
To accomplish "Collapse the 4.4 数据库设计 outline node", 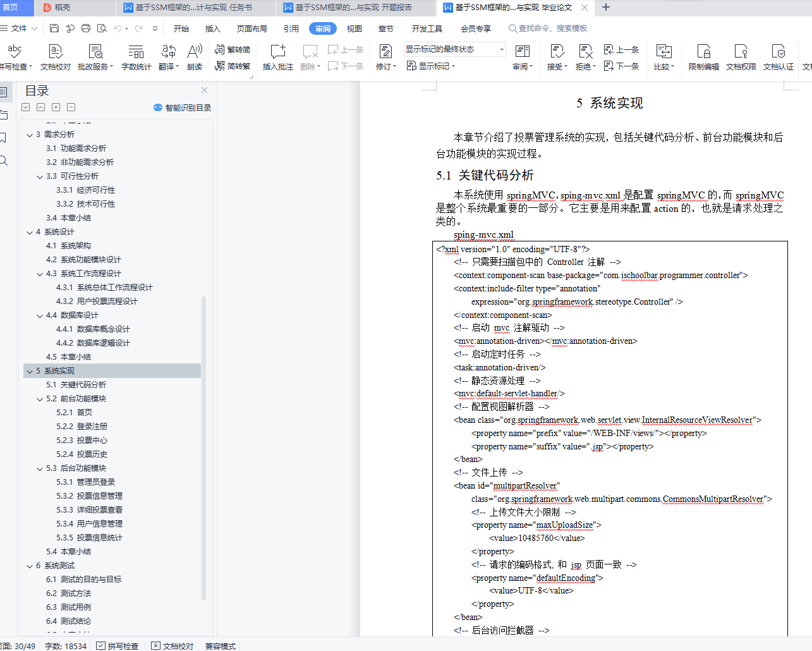I will click(x=40, y=315).
